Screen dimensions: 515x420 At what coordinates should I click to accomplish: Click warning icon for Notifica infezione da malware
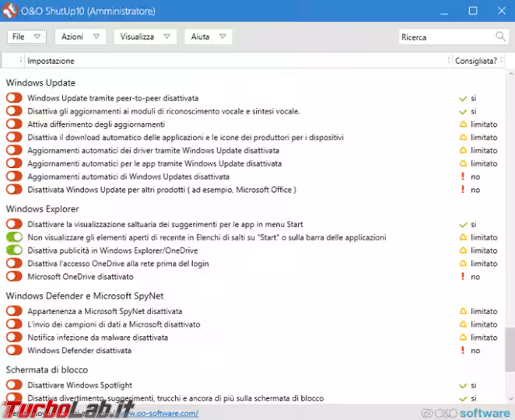click(x=463, y=337)
